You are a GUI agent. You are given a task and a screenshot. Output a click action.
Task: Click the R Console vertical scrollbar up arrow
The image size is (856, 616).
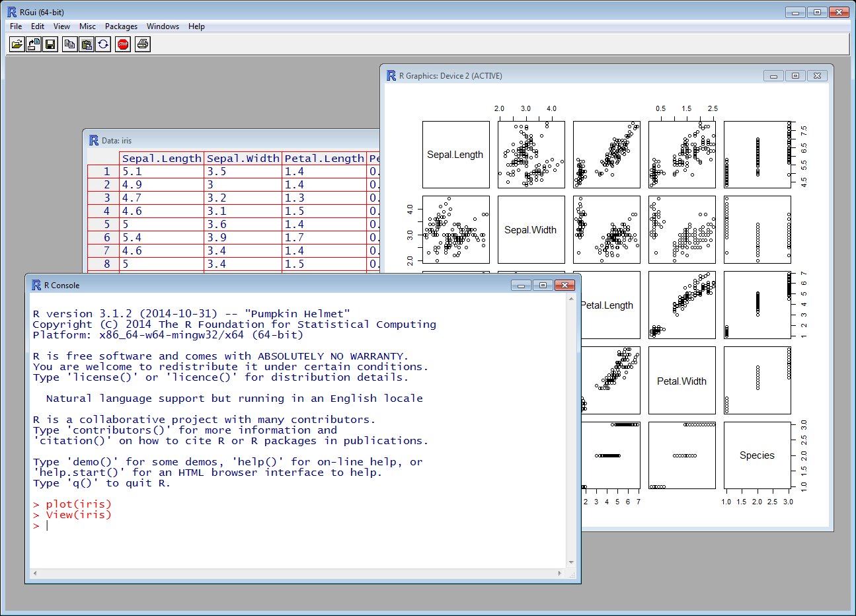click(571, 299)
